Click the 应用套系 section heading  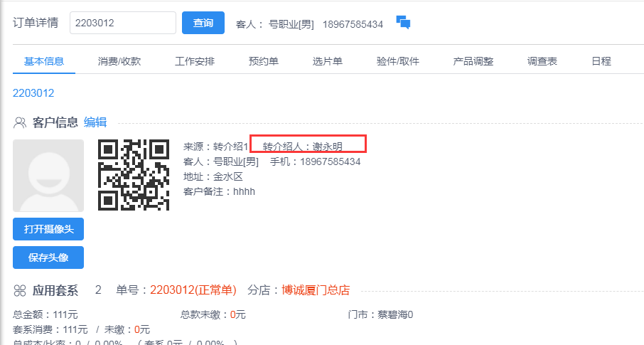(55, 291)
